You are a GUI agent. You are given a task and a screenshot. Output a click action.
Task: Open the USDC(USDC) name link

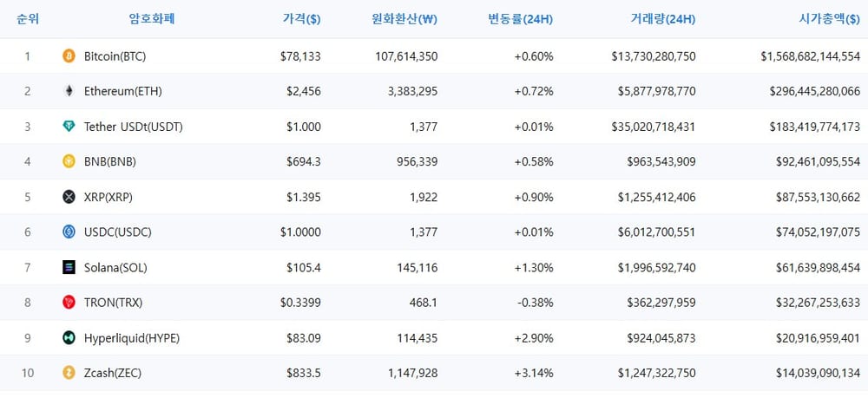tap(118, 232)
